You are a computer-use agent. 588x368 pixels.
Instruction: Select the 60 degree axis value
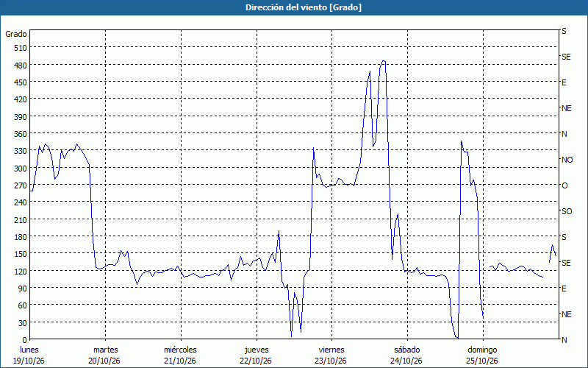22,305
